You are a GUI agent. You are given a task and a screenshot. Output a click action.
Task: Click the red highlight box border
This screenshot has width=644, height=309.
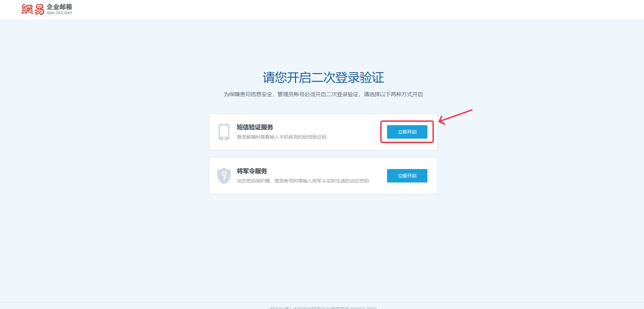407,121
